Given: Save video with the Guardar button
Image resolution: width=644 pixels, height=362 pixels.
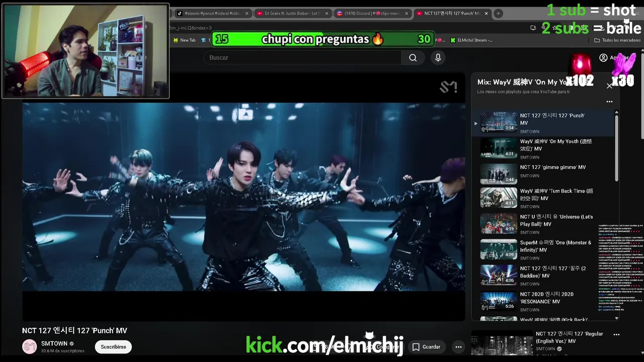Looking at the screenshot, I should [426, 347].
